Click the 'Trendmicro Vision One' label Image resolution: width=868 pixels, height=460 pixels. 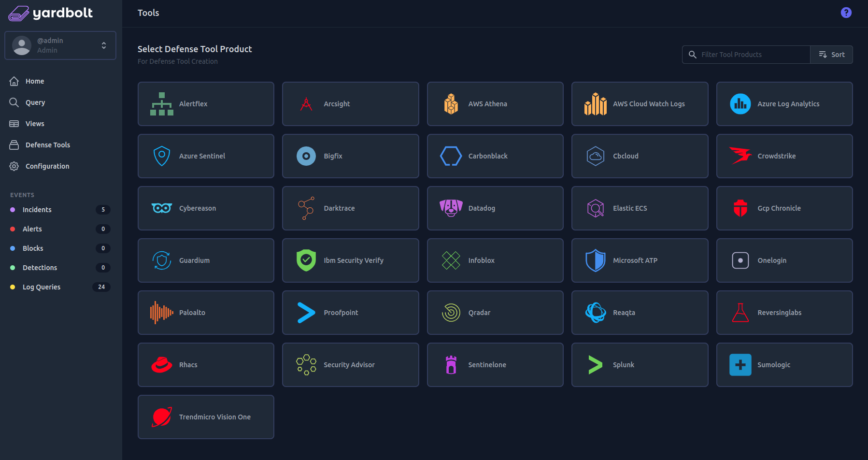tap(215, 417)
